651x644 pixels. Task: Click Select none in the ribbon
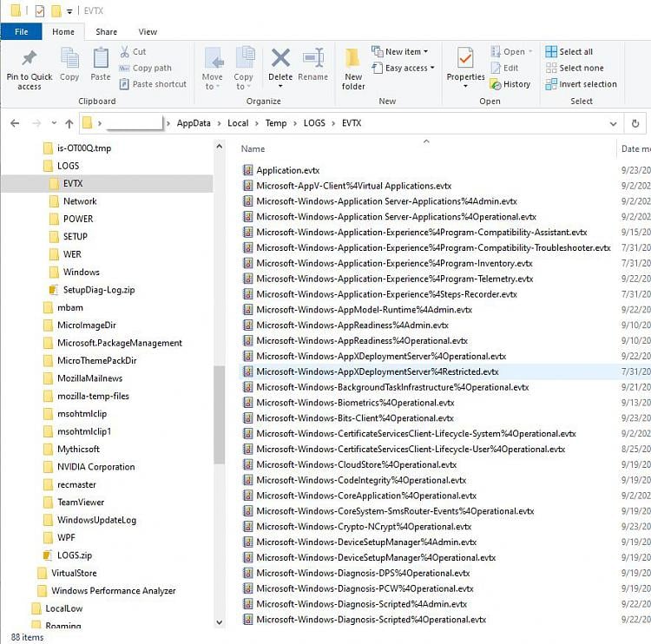pyautogui.click(x=575, y=68)
